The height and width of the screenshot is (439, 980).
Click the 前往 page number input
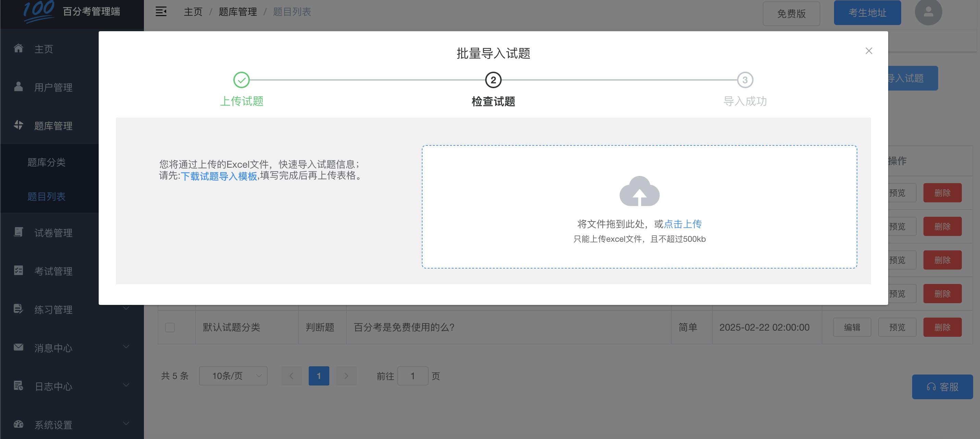pyautogui.click(x=413, y=376)
